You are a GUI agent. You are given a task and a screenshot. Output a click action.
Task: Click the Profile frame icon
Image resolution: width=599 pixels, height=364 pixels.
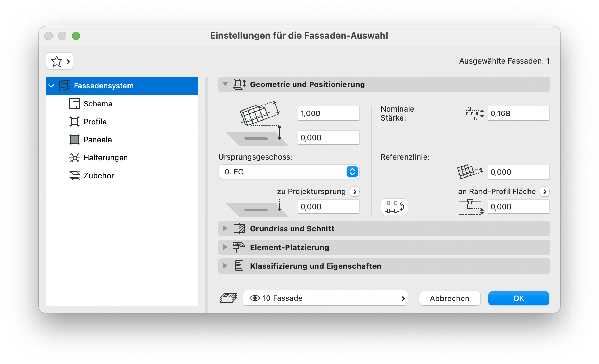(75, 122)
